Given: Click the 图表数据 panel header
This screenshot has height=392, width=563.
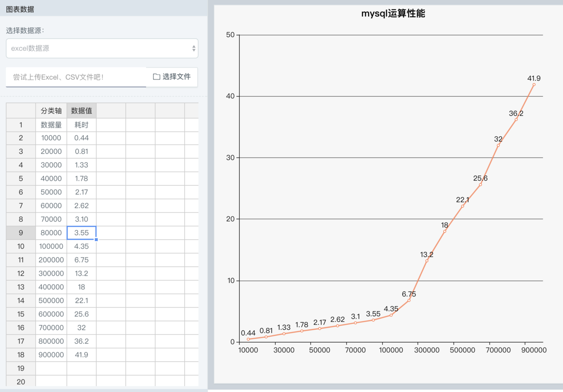Looking at the screenshot, I should pos(104,9).
